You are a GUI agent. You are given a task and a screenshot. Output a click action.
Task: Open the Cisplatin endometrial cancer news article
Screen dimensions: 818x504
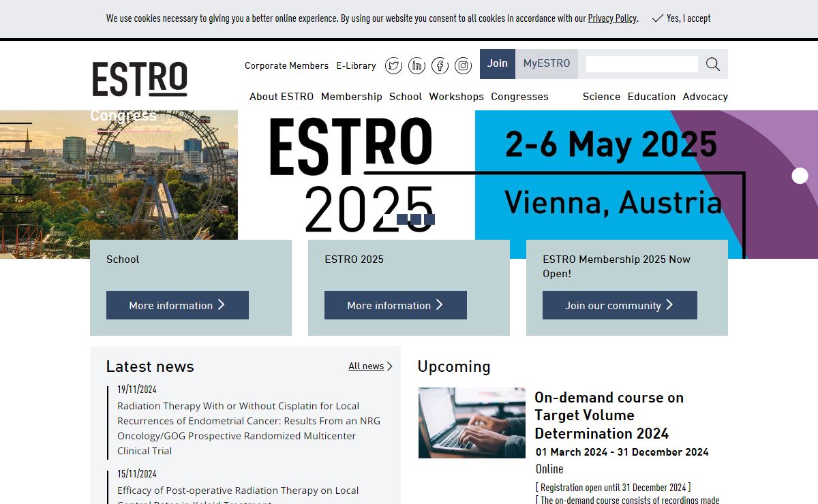click(249, 428)
